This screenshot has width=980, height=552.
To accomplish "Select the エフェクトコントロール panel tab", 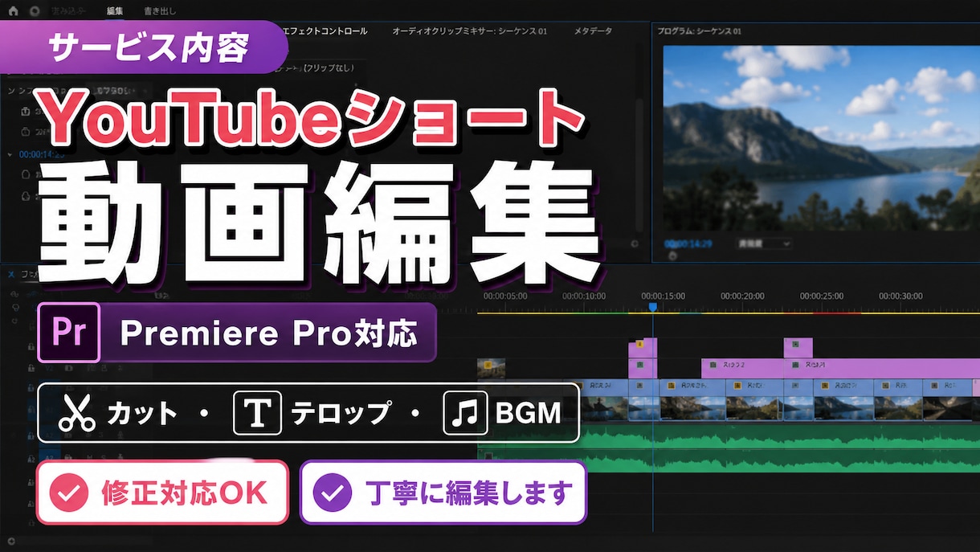I will point(325,31).
